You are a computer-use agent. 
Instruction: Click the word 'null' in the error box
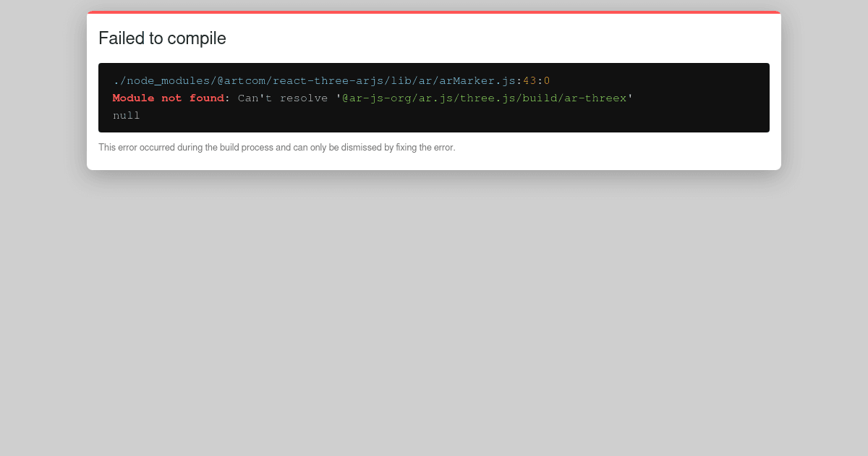coord(127,115)
